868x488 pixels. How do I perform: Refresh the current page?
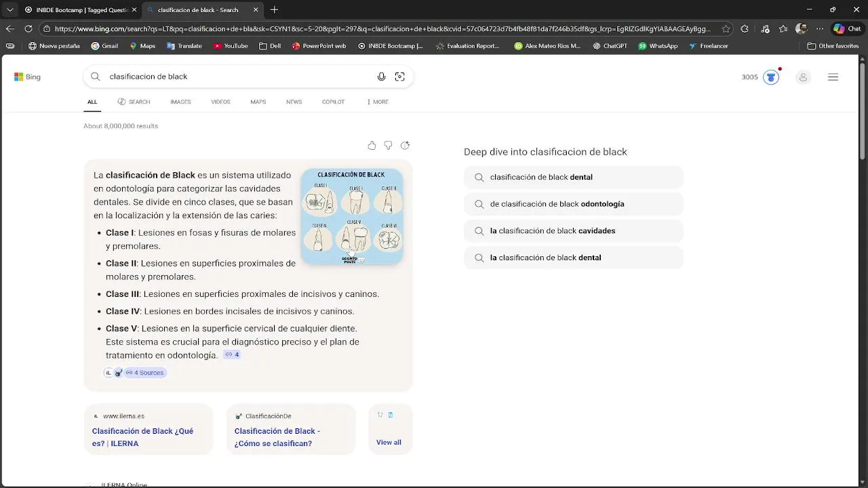click(x=28, y=28)
